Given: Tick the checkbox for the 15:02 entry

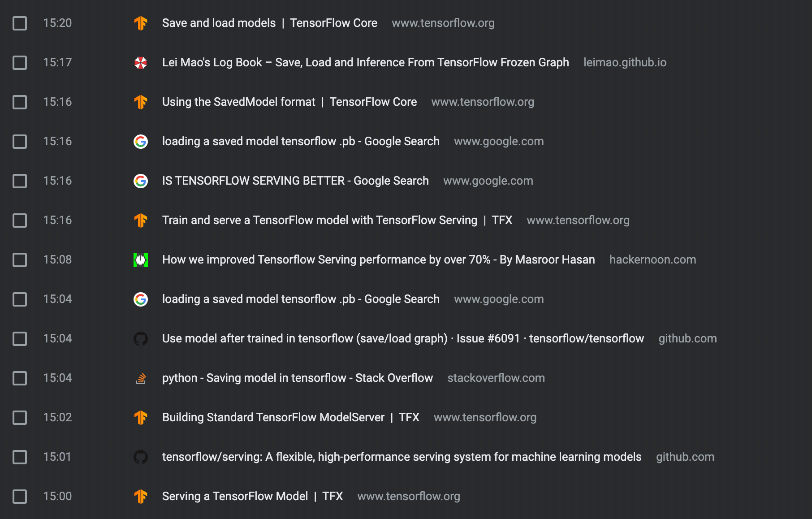Looking at the screenshot, I should 20,417.
